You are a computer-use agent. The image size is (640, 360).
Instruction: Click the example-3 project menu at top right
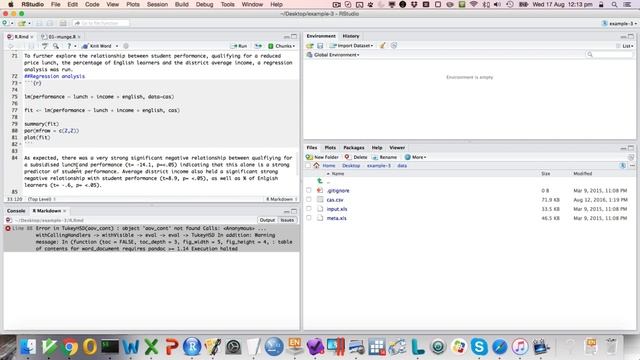(619, 24)
